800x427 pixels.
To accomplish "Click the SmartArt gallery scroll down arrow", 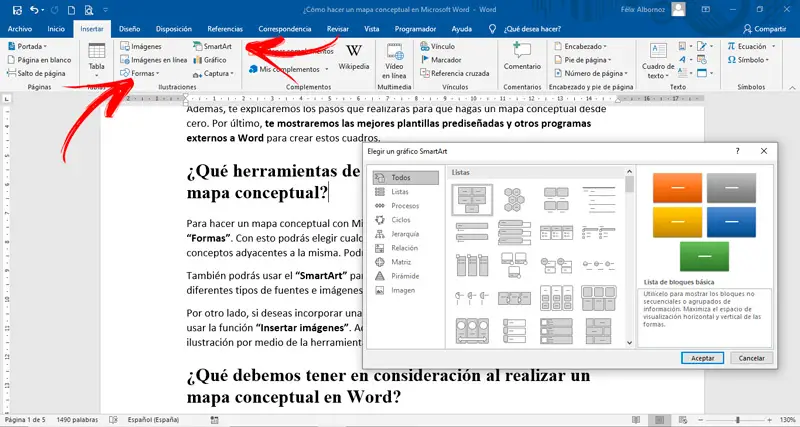I will pyautogui.click(x=629, y=343).
